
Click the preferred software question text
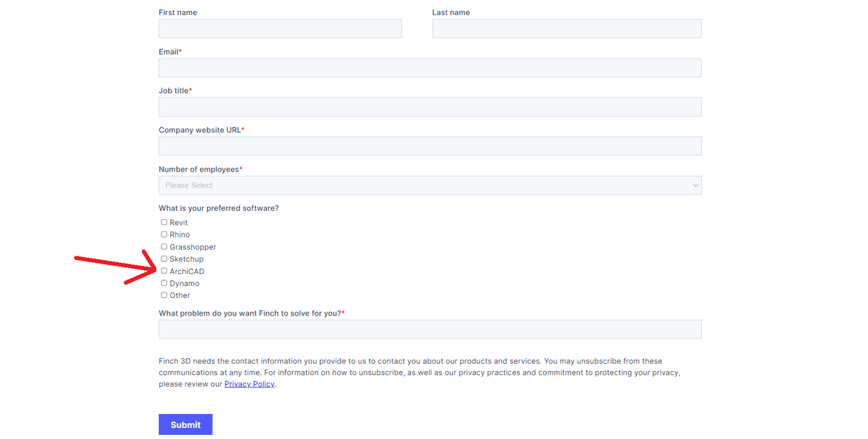tap(218, 208)
